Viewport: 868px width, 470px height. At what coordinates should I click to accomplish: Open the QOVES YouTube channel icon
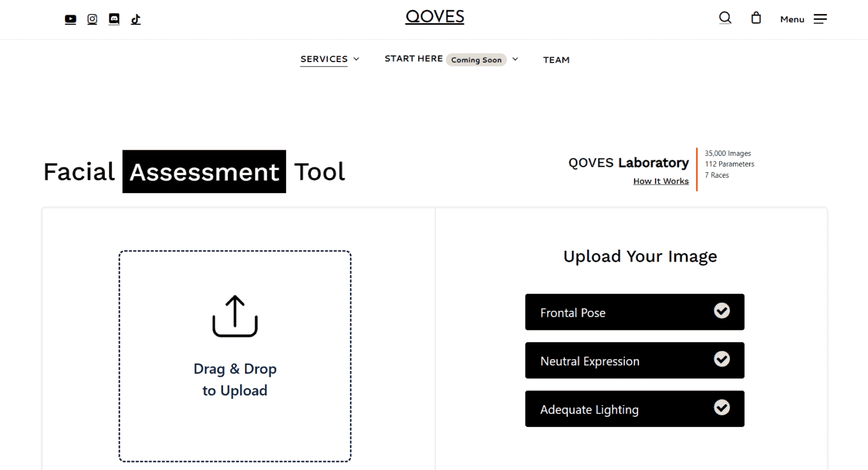(71, 19)
